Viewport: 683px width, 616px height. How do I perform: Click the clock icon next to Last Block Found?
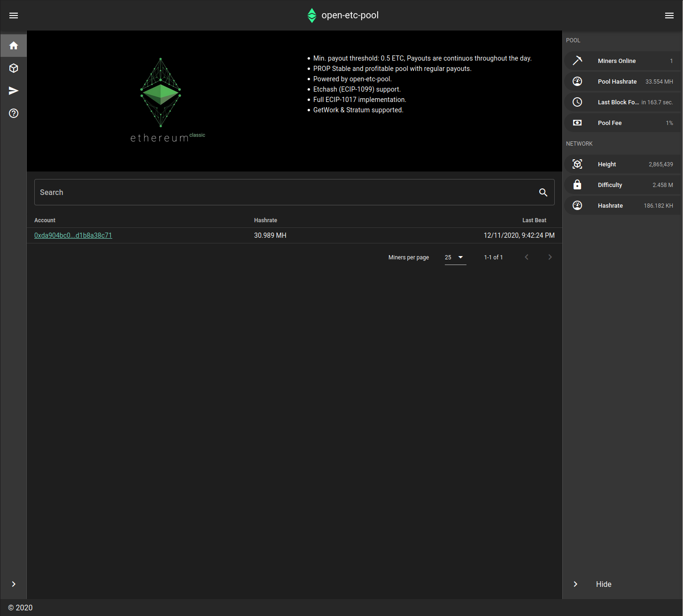[577, 102]
